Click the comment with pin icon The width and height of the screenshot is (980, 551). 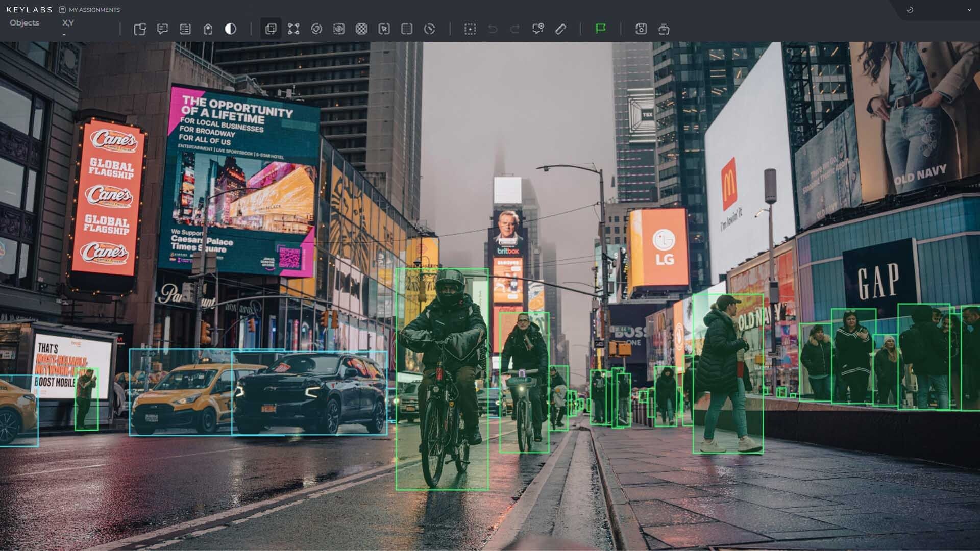pos(538,29)
